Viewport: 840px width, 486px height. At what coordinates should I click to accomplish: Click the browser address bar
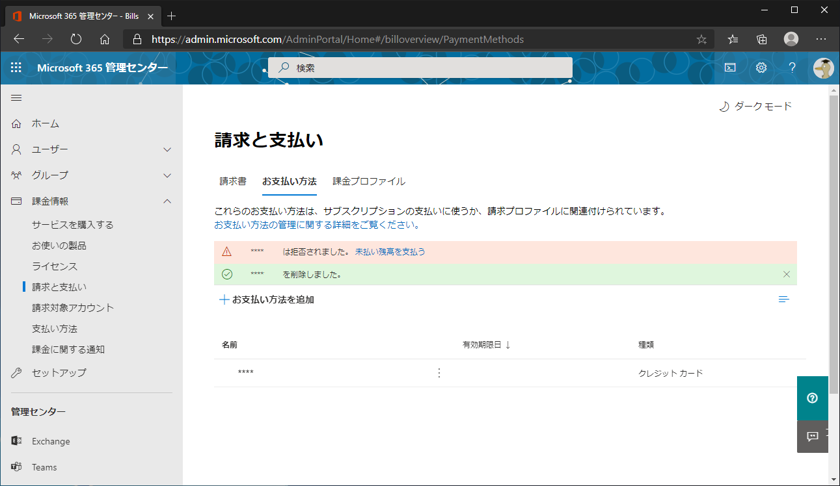418,39
